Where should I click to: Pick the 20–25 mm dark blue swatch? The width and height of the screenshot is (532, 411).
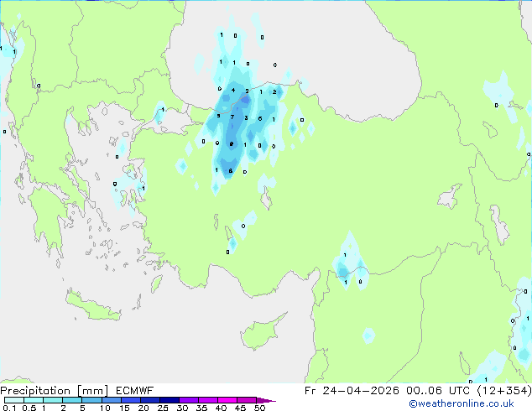click(149, 400)
